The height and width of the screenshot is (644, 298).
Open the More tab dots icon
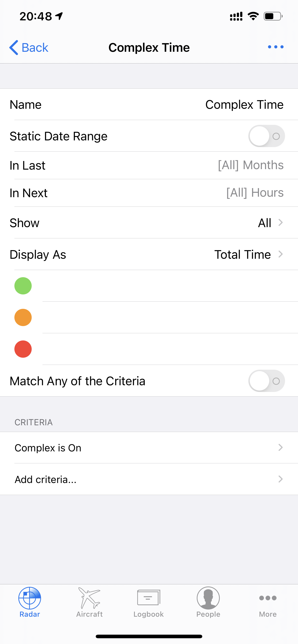coord(268,598)
